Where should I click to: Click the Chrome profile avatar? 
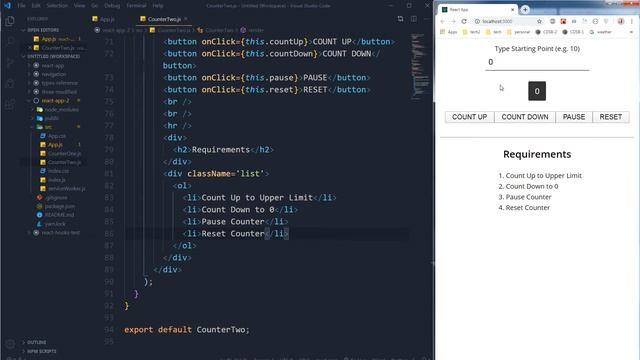click(621, 21)
